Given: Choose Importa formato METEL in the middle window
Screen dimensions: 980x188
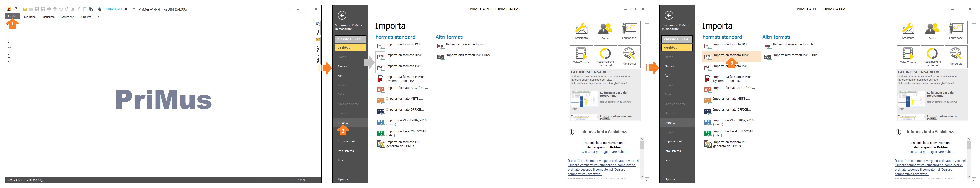Looking at the screenshot, I should click(400, 100).
